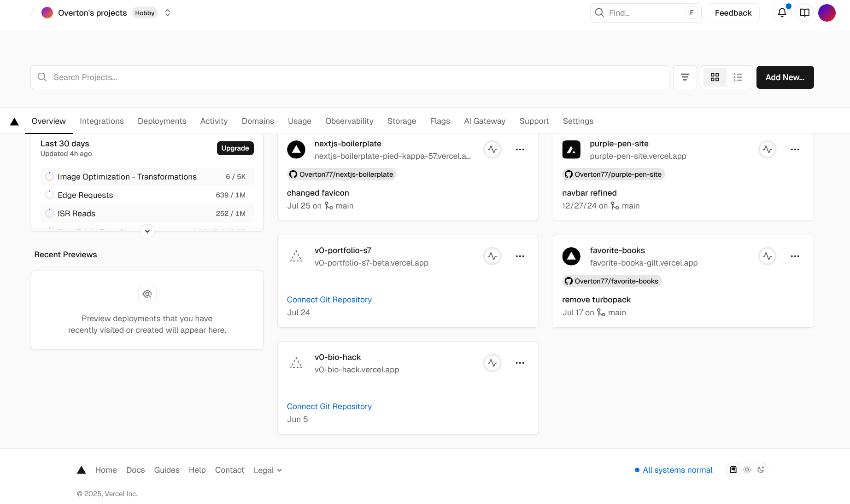Switch to the Deployments tab

pos(162,121)
